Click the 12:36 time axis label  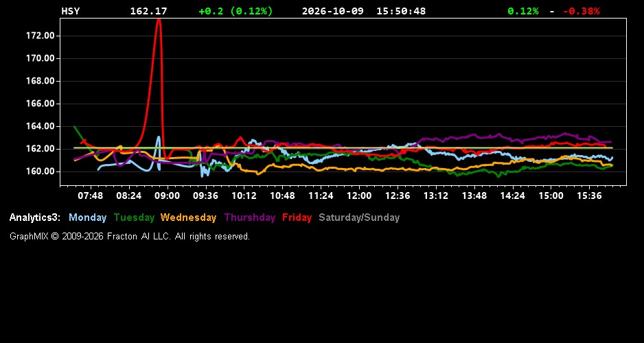tap(398, 196)
